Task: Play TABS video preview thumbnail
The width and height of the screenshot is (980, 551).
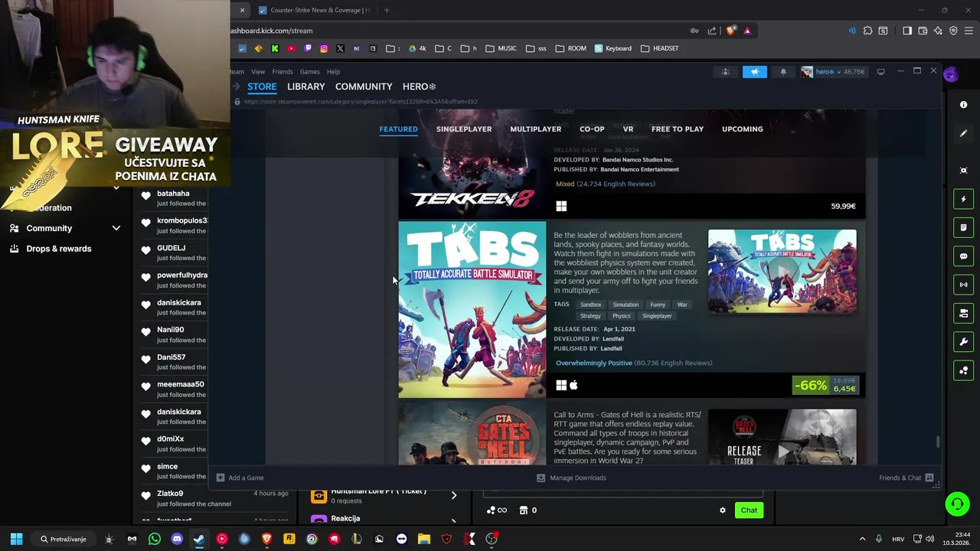Action: [x=782, y=271]
